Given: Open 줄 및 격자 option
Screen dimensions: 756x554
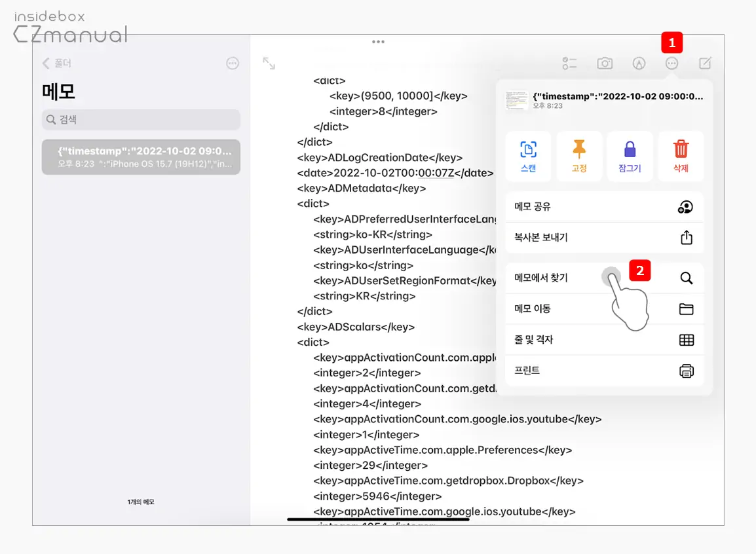Looking at the screenshot, I should coord(605,340).
